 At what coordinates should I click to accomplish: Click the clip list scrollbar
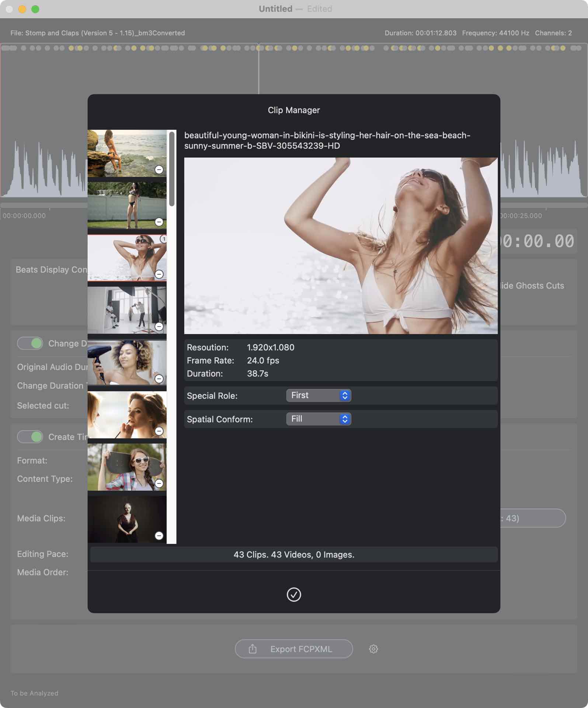click(172, 169)
